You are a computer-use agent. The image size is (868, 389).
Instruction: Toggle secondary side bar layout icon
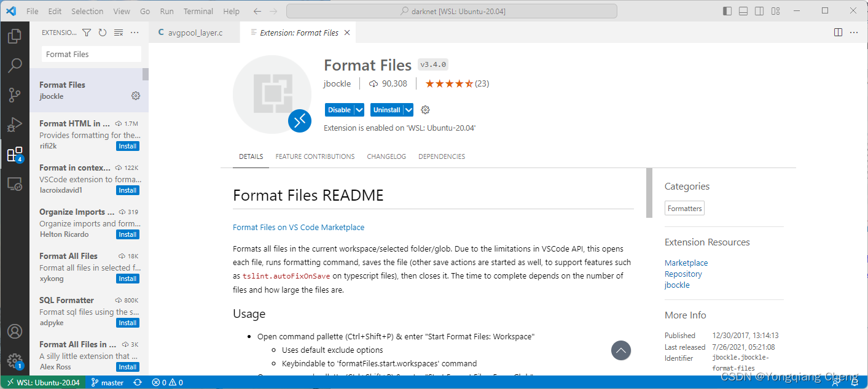click(x=759, y=11)
